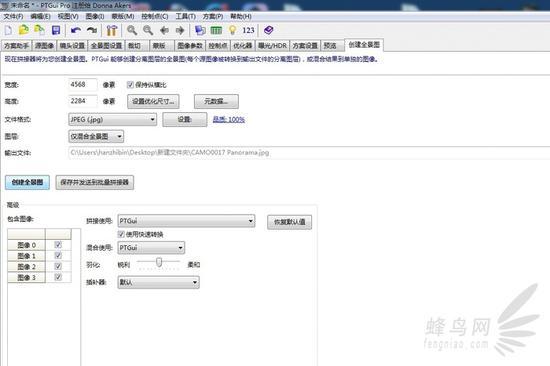Viewport: 550px width, 366px height.
Task: Go to previous image with left arrow
Action: (x=164, y=31)
